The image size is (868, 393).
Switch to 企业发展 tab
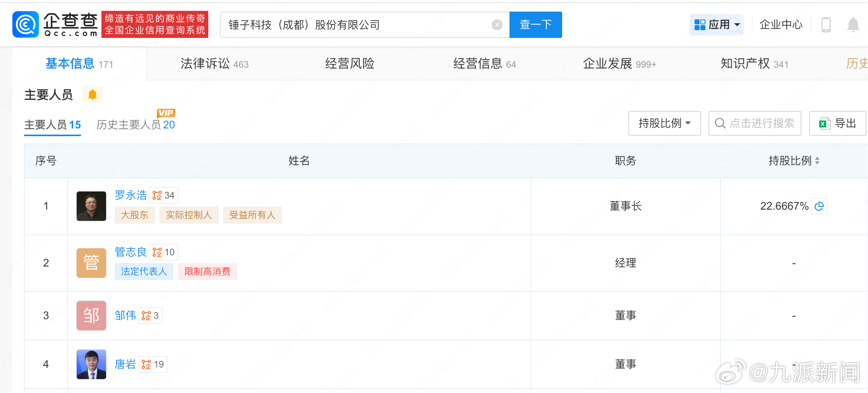[x=619, y=63]
